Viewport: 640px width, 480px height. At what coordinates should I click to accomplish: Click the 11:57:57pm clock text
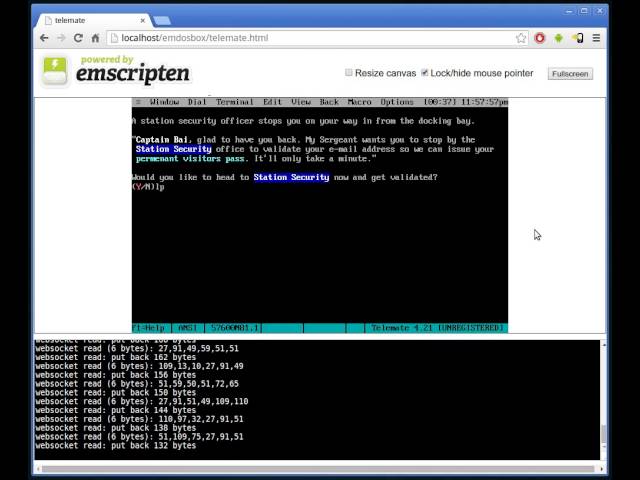point(484,102)
